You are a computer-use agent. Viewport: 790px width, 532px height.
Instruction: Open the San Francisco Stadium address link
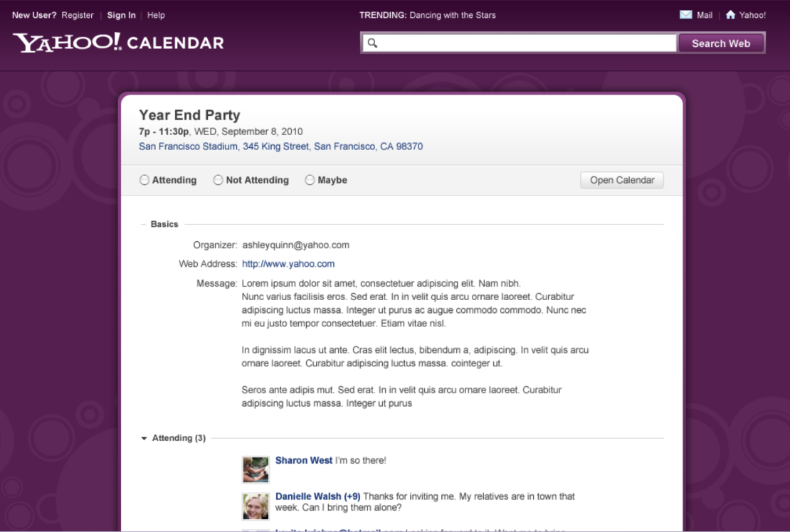pyautogui.click(x=280, y=147)
